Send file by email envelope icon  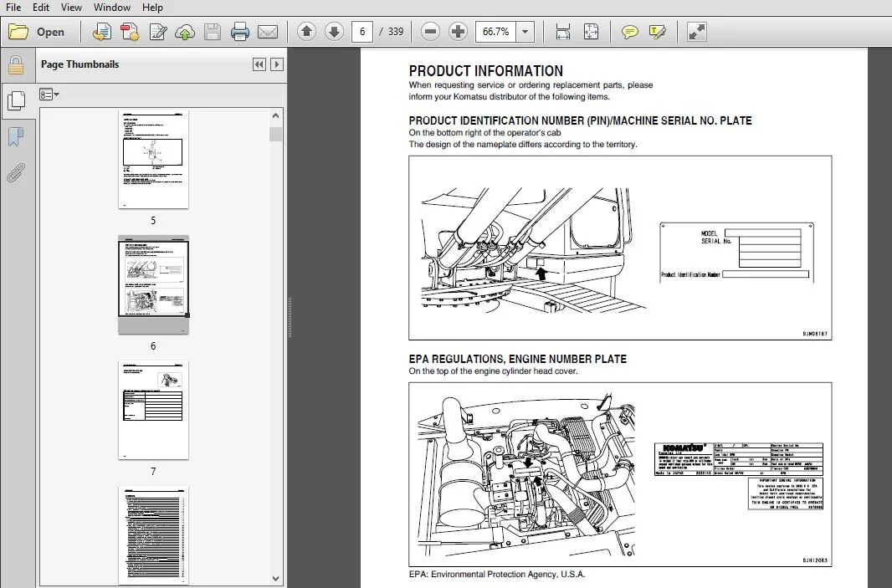click(x=268, y=32)
